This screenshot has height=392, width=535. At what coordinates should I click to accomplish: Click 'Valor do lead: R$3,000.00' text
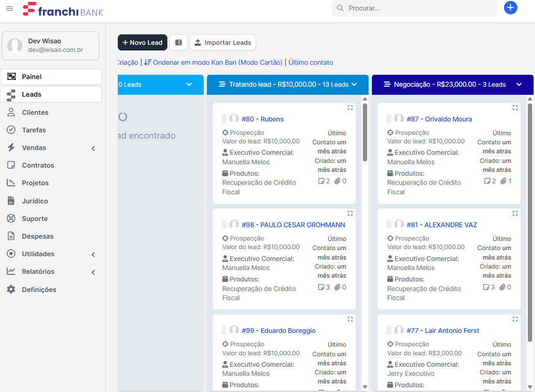click(424, 353)
